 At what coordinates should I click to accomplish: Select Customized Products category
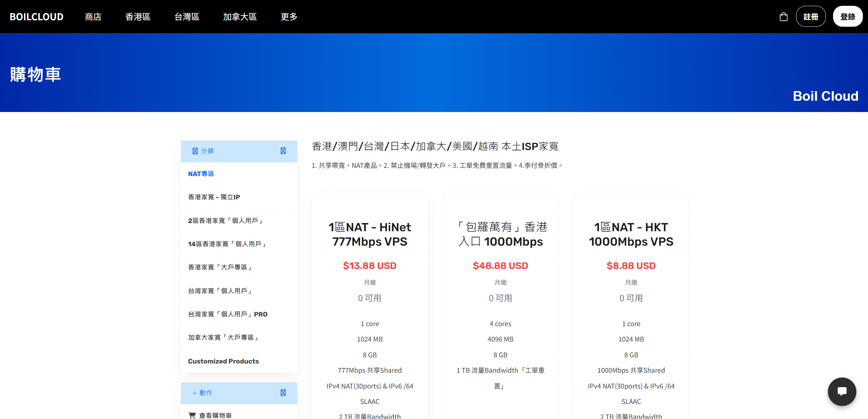tap(239, 361)
